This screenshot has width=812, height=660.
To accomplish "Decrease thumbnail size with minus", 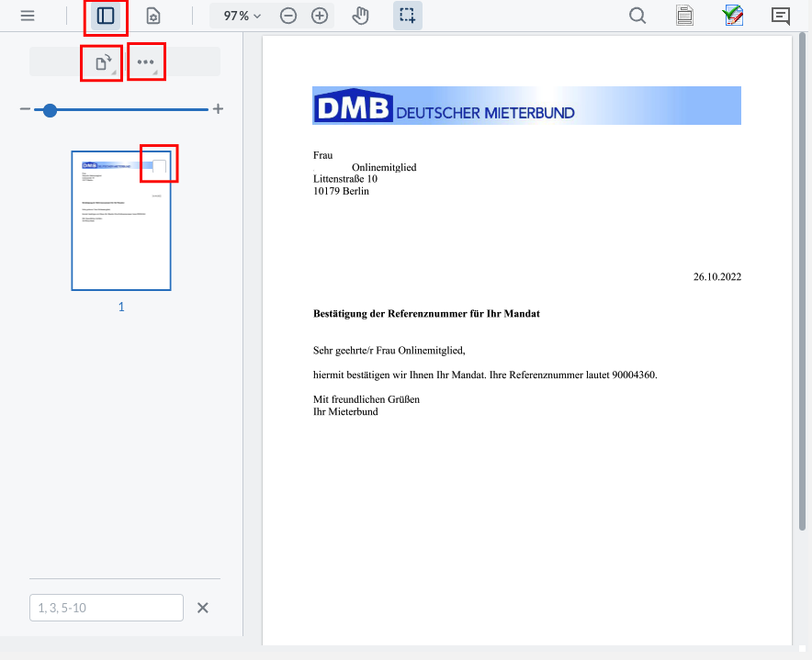I will [x=25, y=109].
